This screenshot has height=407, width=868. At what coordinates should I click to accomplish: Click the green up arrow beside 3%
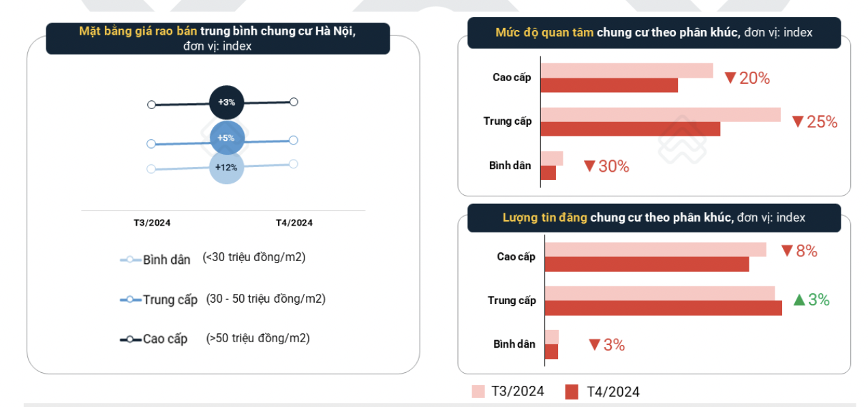799,299
